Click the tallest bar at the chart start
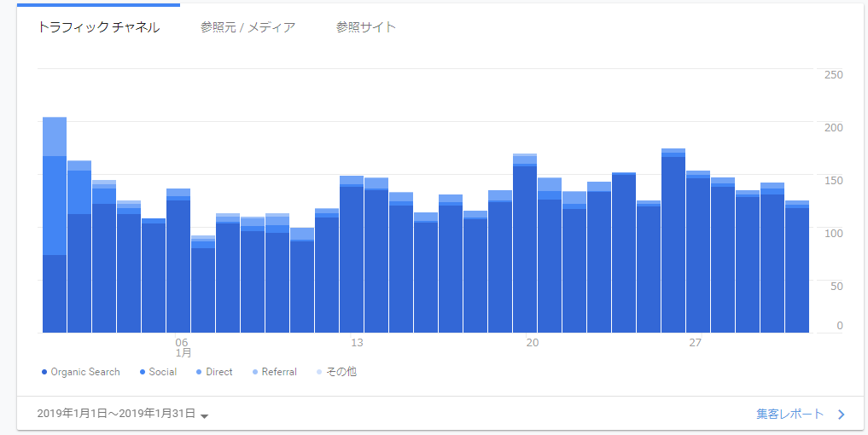 click(x=55, y=224)
